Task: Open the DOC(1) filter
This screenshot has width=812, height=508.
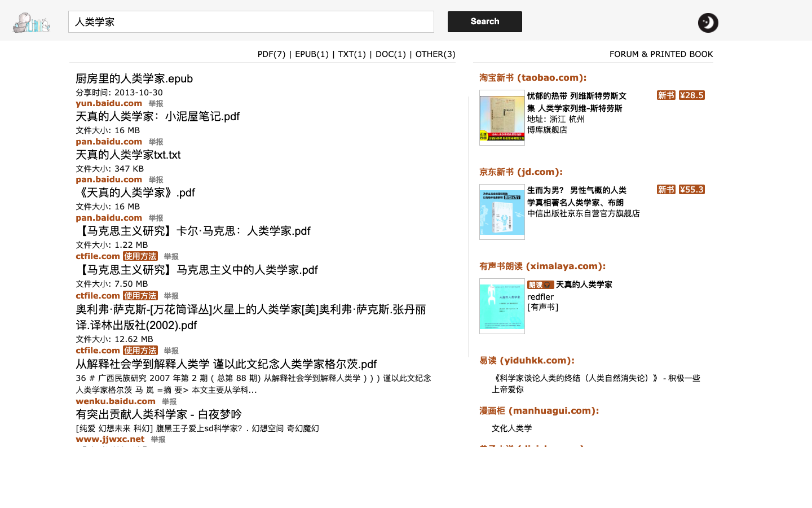Action: coord(391,54)
